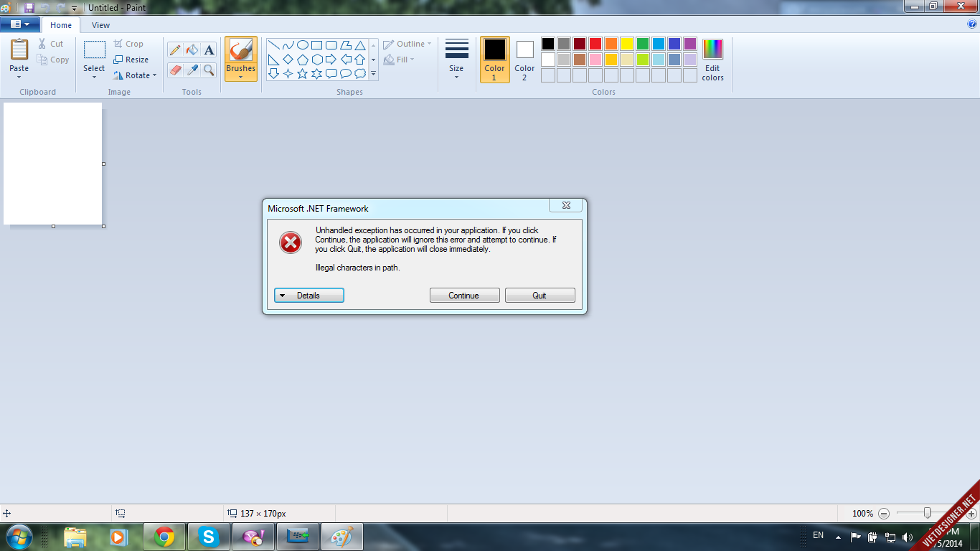980x551 pixels.
Task: Choose the straight Line shape
Action: pos(273,44)
